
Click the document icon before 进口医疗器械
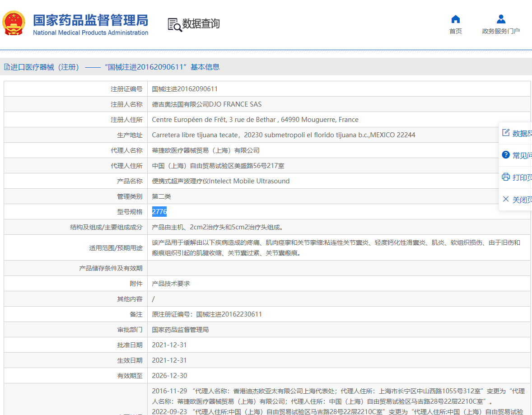[7, 67]
